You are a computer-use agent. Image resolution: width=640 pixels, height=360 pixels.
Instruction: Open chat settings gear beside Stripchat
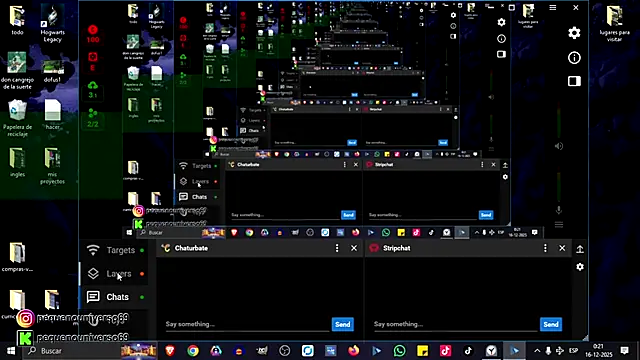point(580,267)
